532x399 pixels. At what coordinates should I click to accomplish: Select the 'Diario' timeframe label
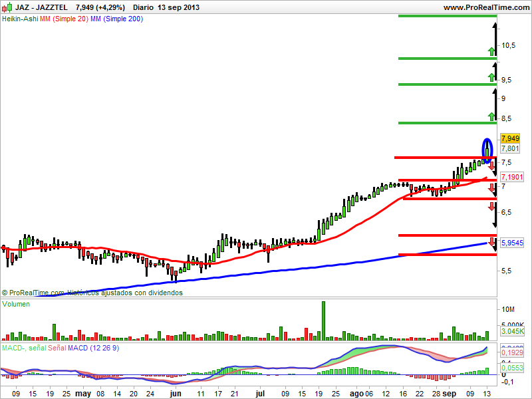coord(144,7)
